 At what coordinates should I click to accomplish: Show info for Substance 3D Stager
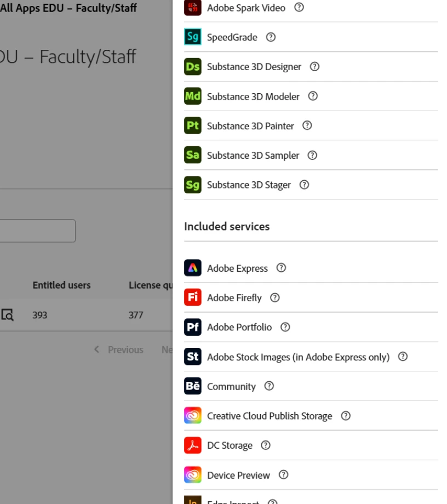click(x=304, y=185)
